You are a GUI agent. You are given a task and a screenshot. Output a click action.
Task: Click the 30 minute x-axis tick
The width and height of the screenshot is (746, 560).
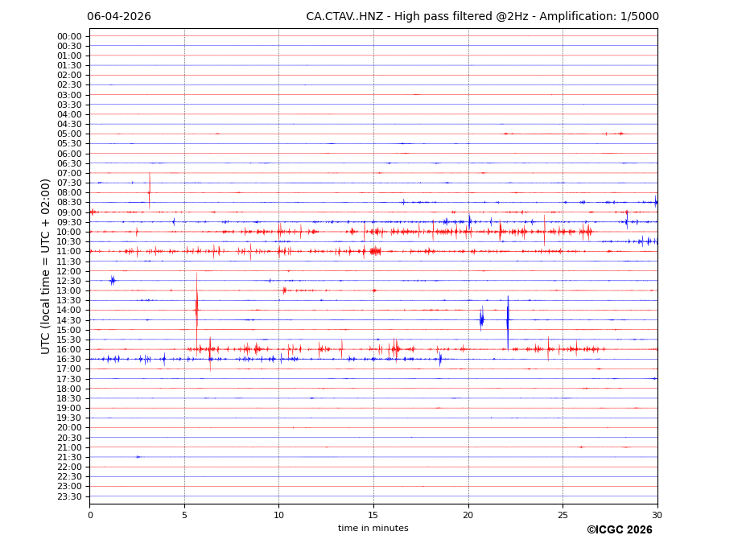click(657, 515)
